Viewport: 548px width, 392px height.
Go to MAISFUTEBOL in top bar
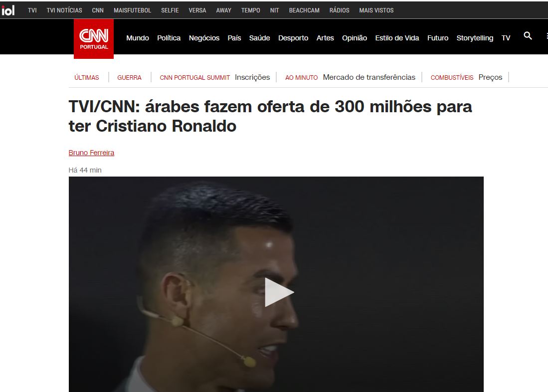(133, 10)
